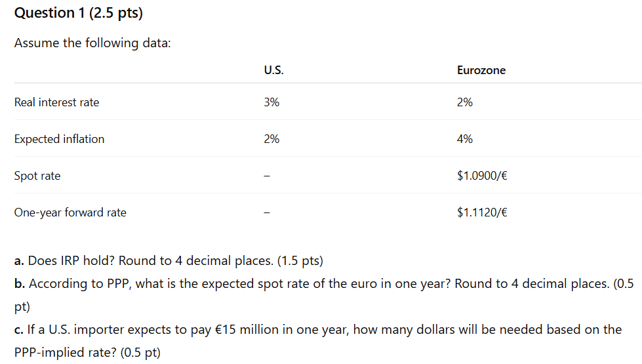The image size is (642, 364).
Task: Click the '(1.5 pts)' marking in part a
Action: pyautogui.click(x=300, y=261)
